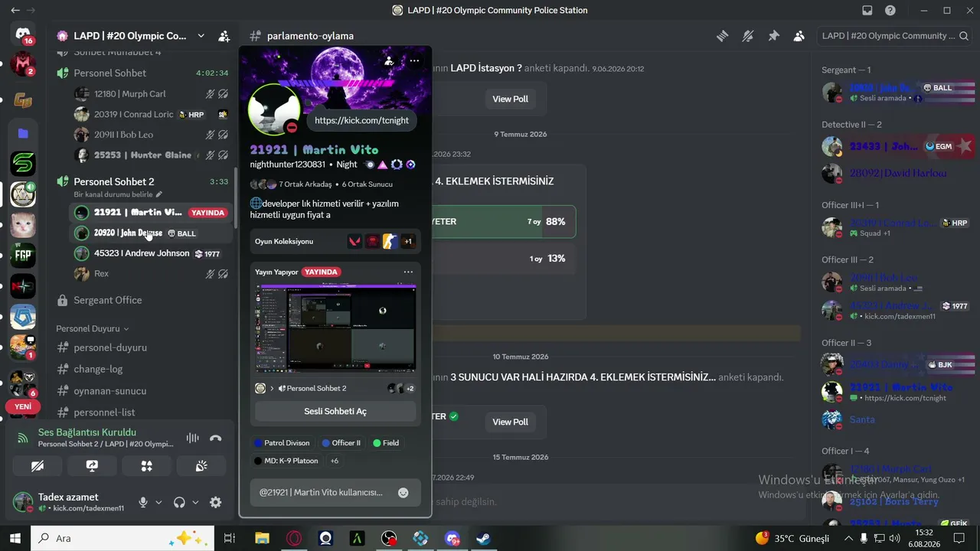Open the activities launcher icon
The image size is (980, 551).
pos(146,465)
